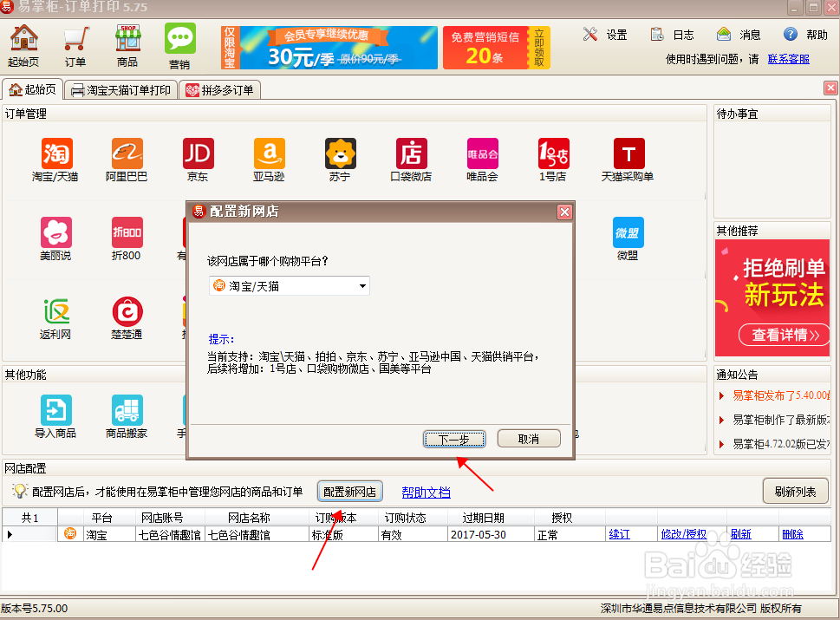Screen dimensions: 840x620
Task: Switch to 淘宝天猫订单打印 tab
Action: tap(121, 90)
